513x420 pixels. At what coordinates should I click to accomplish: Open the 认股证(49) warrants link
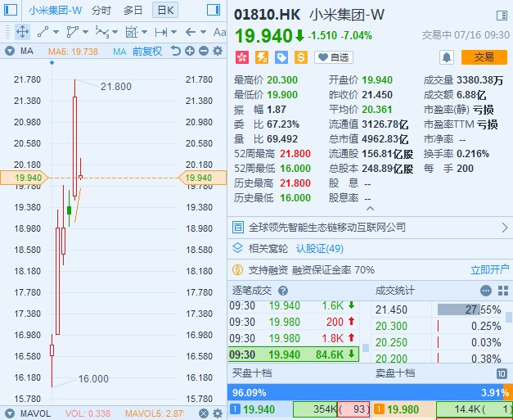coord(320,248)
